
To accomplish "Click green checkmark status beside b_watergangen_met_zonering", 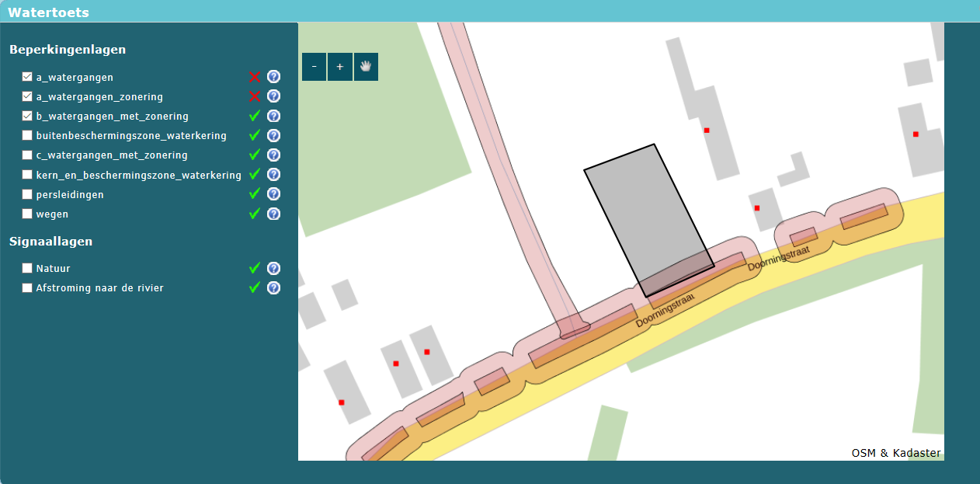I will click(254, 116).
